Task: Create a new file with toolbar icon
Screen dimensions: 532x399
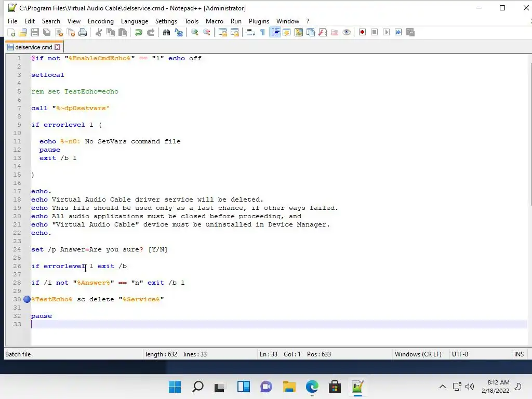Action: pyautogui.click(x=11, y=32)
